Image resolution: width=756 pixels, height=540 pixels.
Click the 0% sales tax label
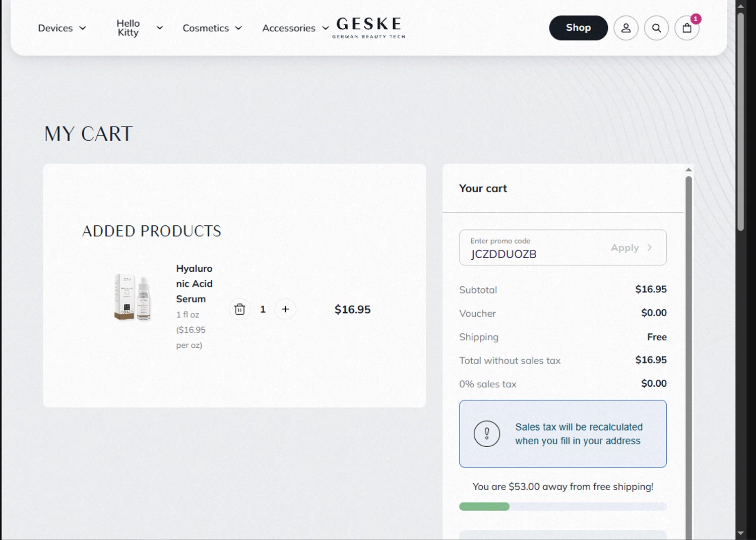[x=488, y=384]
